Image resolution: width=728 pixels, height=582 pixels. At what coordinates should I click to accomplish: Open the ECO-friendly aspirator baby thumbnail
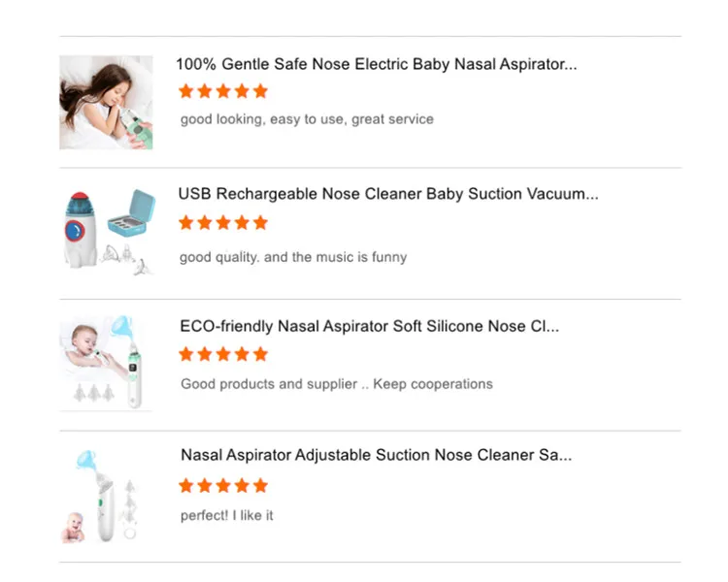(x=106, y=364)
